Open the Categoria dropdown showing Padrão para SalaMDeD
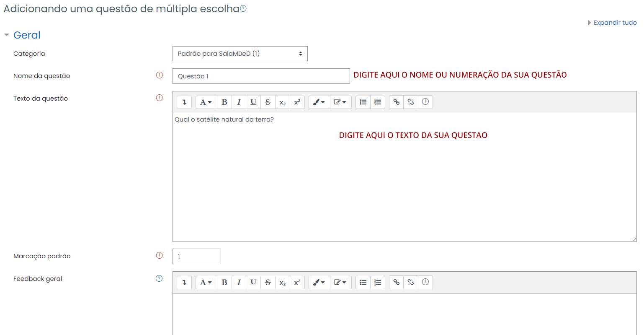The height and width of the screenshot is (335, 644). coord(240,54)
